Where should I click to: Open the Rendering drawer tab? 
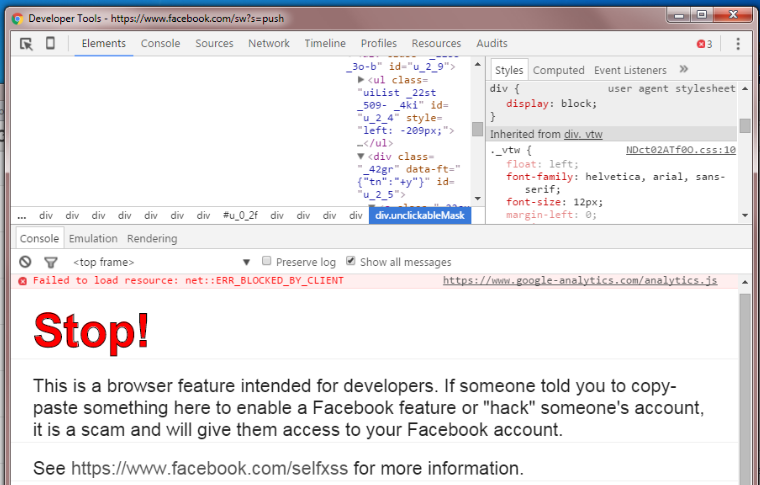pos(152,238)
